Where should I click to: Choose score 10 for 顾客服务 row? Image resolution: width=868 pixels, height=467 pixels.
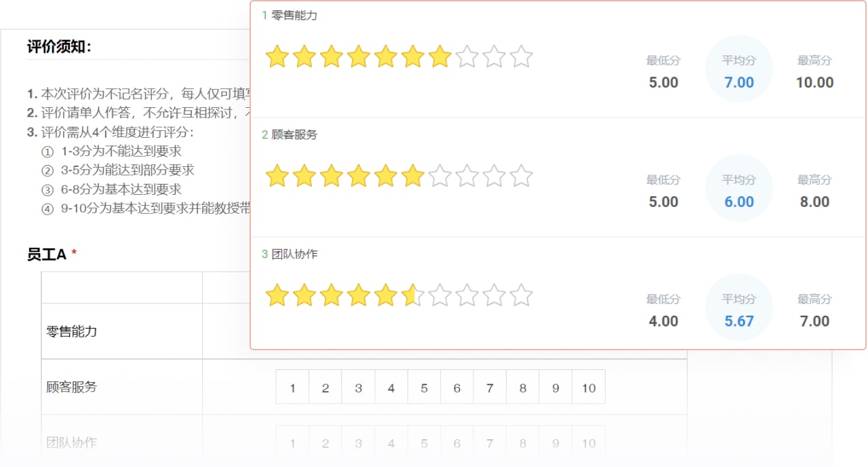(x=589, y=388)
